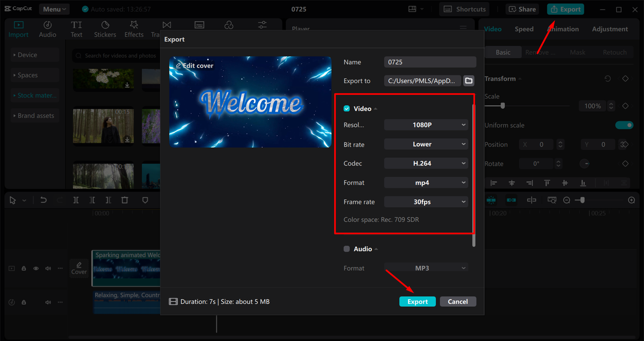644x341 pixels.
Task: Click the Name input field
Action: pyautogui.click(x=430, y=62)
